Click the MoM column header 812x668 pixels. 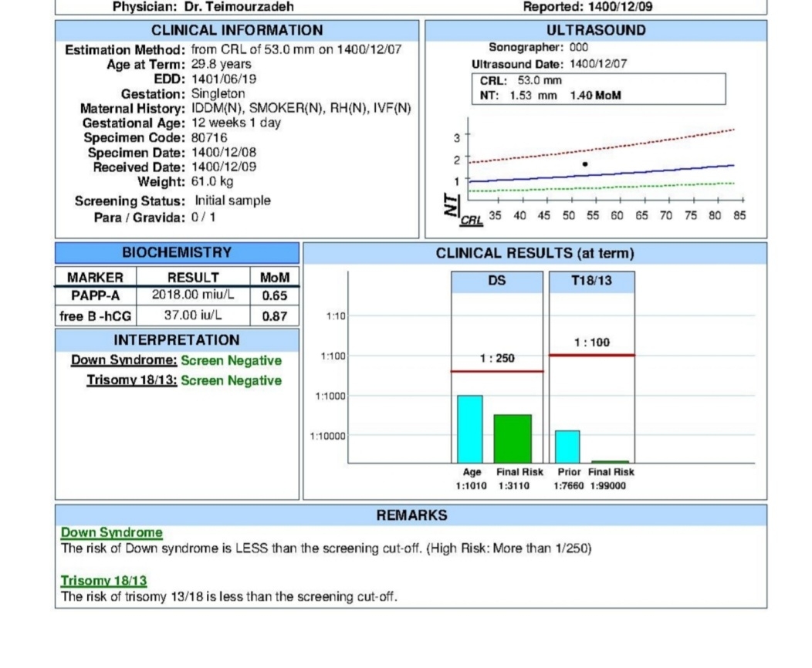pos(275,278)
